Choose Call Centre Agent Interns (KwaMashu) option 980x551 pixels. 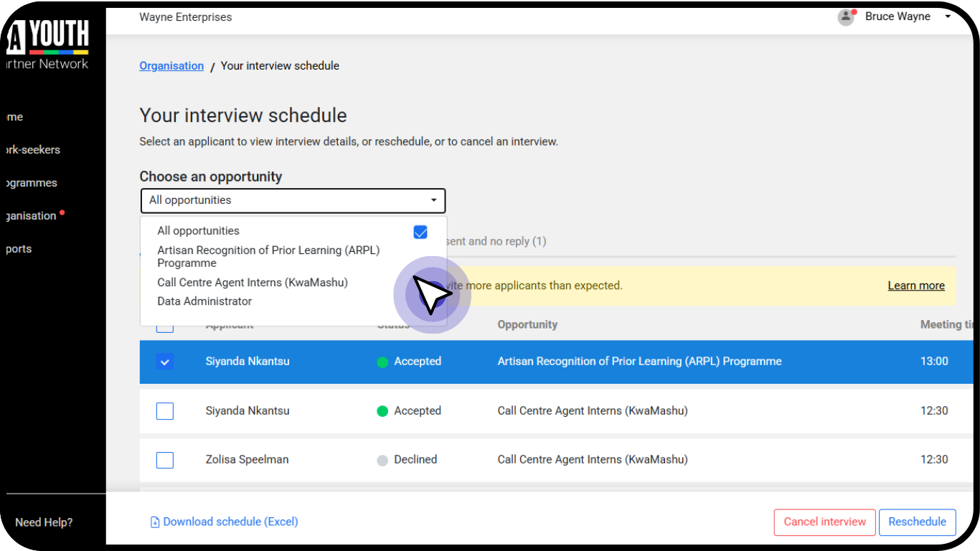pos(253,283)
